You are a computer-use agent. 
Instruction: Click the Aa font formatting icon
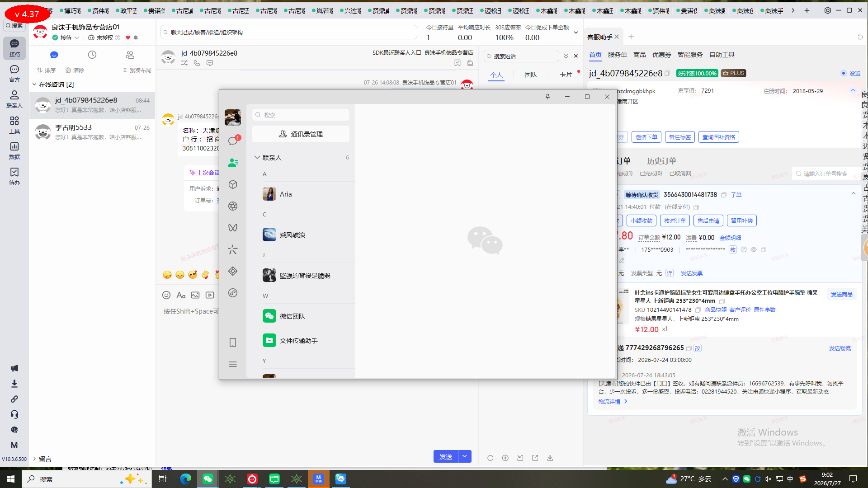tap(181, 295)
